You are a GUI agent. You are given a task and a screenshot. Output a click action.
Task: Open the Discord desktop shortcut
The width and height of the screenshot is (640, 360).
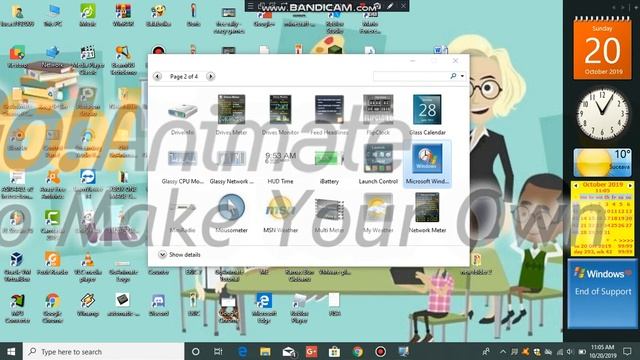coord(158,305)
